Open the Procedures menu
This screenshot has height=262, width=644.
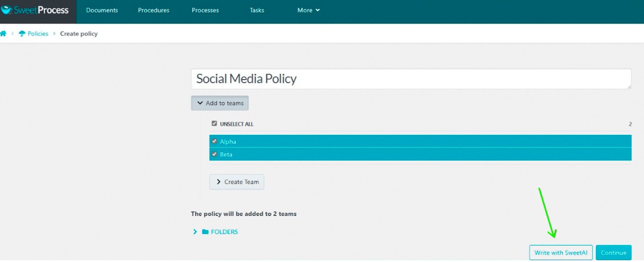pos(153,10)
